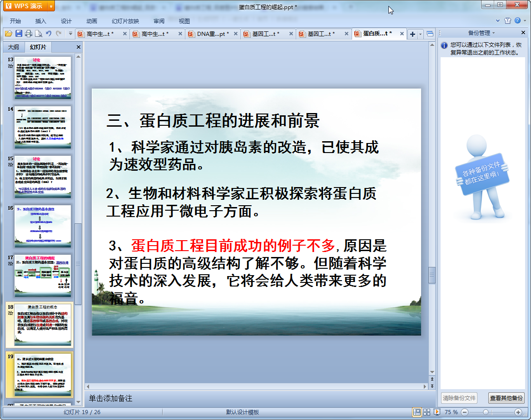
Task: Open the 审阅 ribbon tab
Action: 159,21
